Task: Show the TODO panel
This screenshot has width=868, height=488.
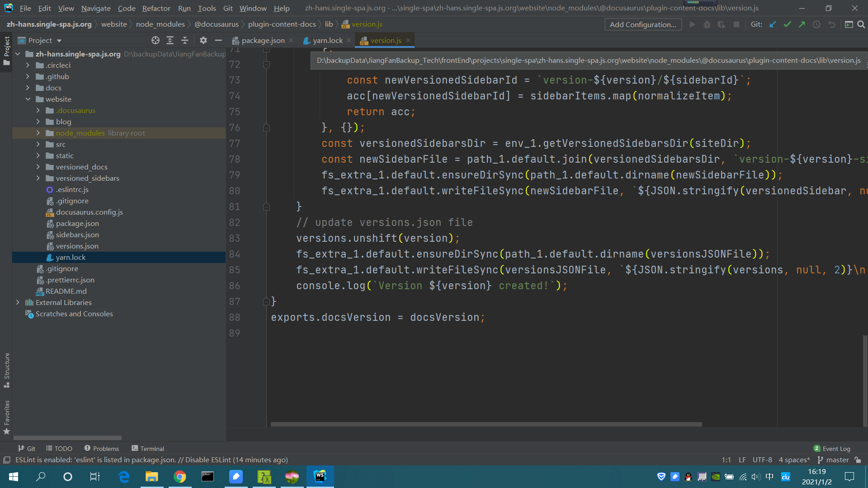Action: coord(59,448)
